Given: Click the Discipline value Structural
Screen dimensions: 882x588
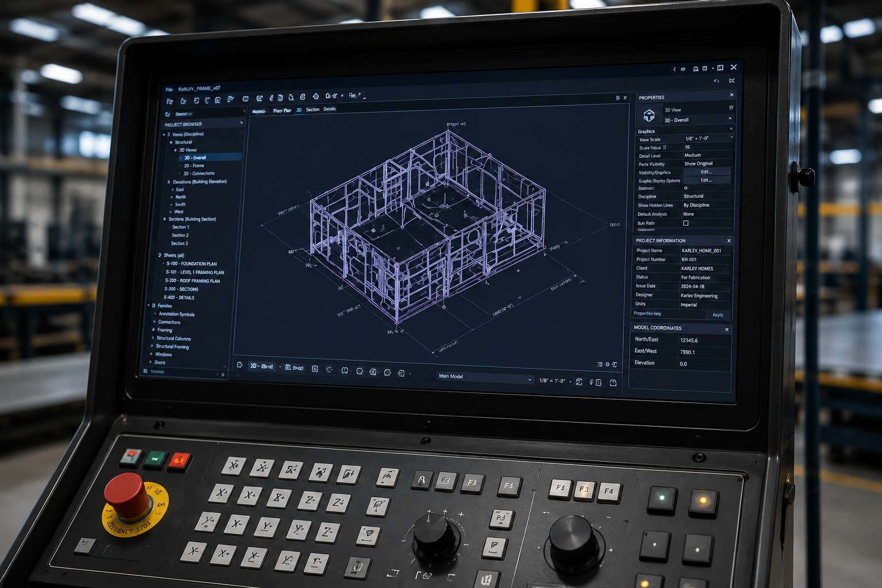Looking at the screenshot, I should click(707, 196).
